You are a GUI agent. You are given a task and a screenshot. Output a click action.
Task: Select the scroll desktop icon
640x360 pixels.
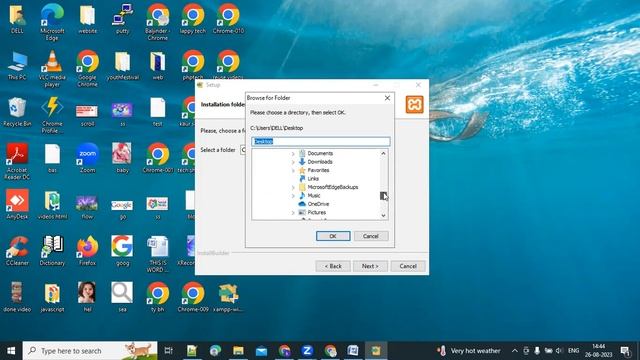click(87, 115)
